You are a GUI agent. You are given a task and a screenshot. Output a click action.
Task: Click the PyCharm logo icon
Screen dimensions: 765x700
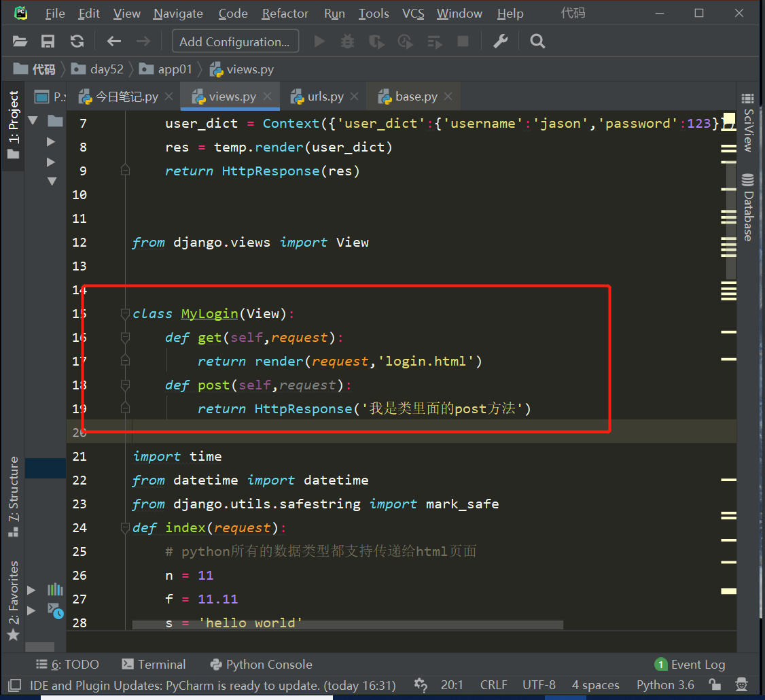pos(21,13)
